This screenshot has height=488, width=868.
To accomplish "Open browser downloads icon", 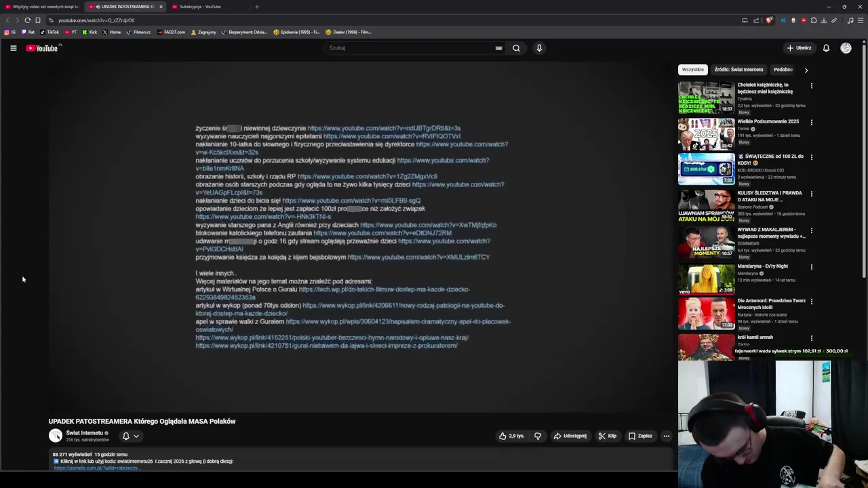I will (823, 20).
